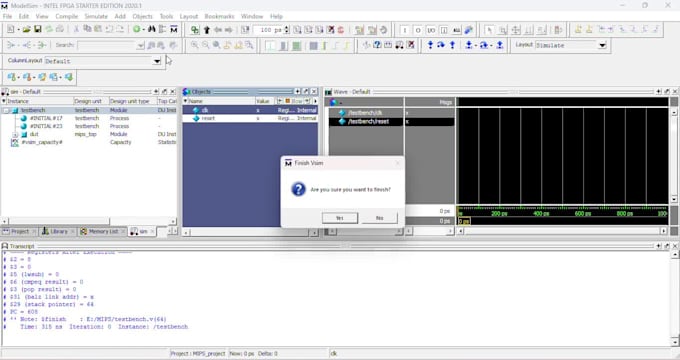Click the Zoom Out magnifier icon
Screen dimensions: 680x360
point(206,45)
